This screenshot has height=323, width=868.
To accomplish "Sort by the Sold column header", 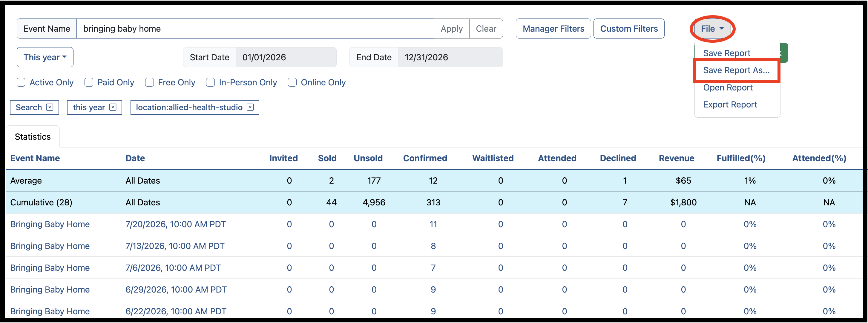I will (327, 158).
